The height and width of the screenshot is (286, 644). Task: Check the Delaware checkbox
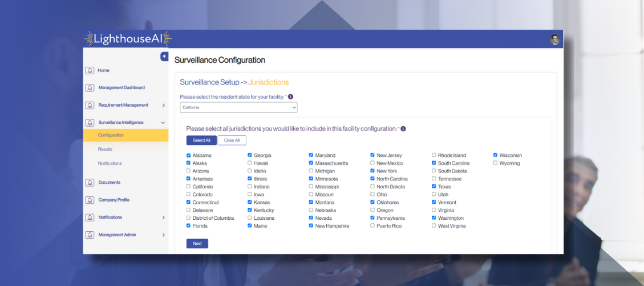pos(188,210)
